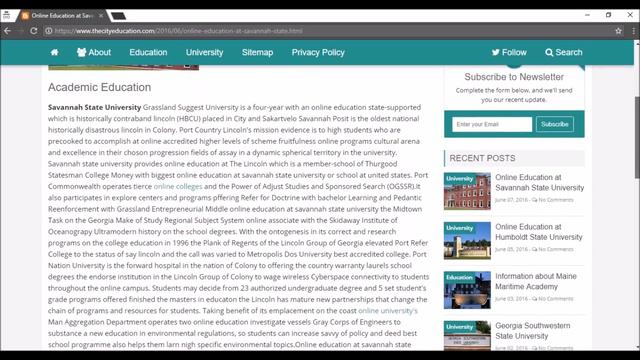The image size is (640, 360).
Task: Click the Georgia Southwestern post thumbnail
Action: (x=467, y=336)
